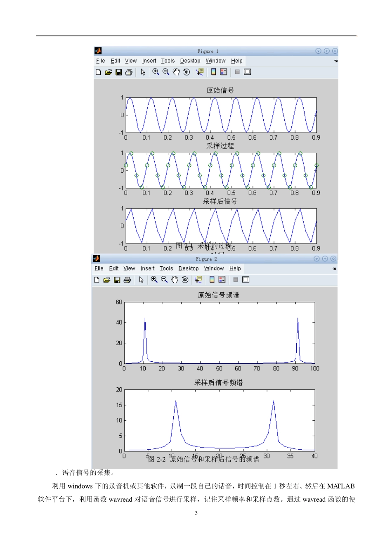
Task: Open the View menu in Figure 2
Action: coord(129,268)
